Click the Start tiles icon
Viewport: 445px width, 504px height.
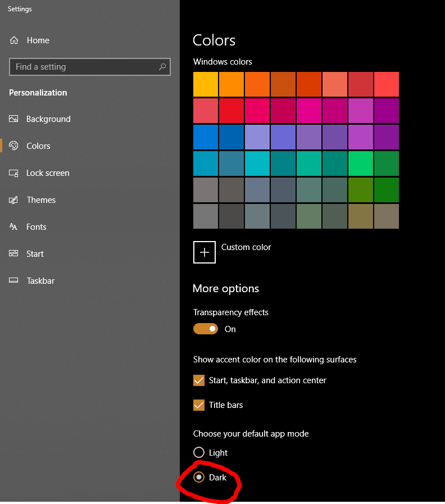(x=13, y=253)
